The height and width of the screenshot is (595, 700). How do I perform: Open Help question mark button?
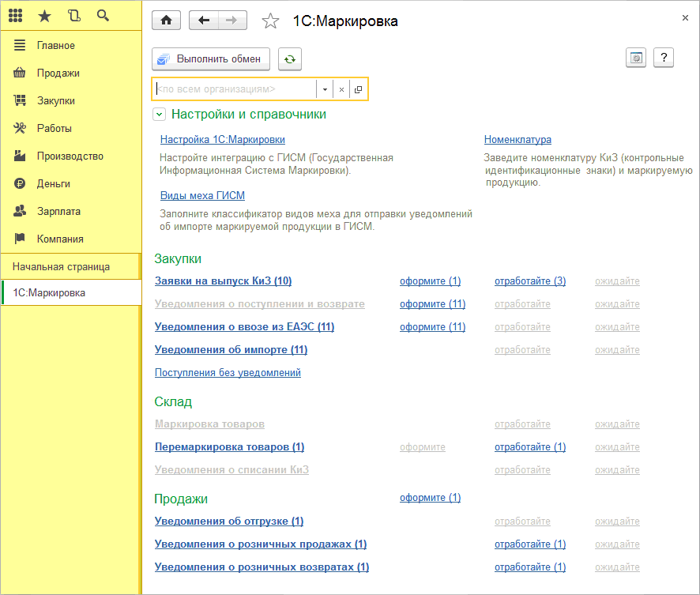pyautogui.click(x=664, y=58)
